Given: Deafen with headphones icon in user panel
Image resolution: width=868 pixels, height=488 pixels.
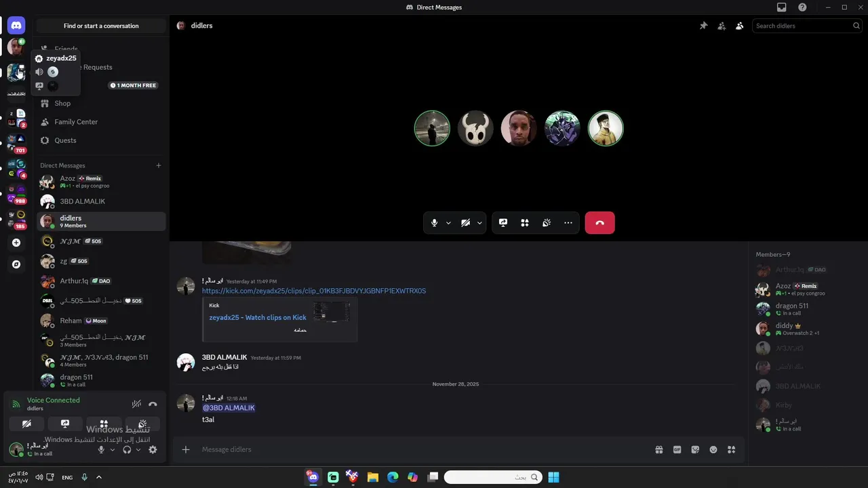Looking at the screenshot, I should [127, 449].
